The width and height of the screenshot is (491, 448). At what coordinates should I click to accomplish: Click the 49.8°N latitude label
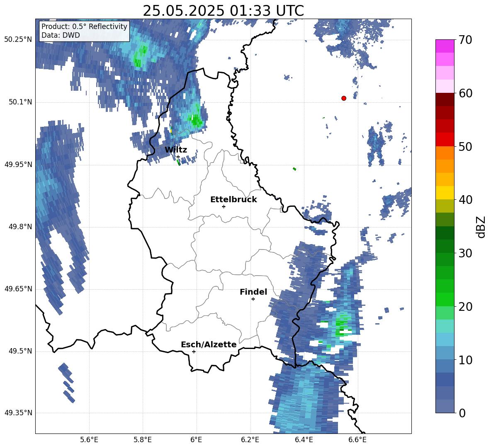(20, 227)
